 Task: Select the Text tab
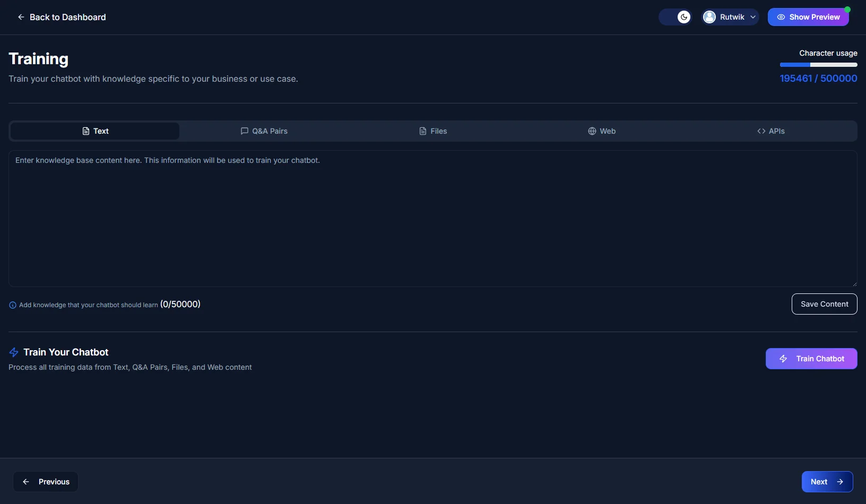(95, 131)
